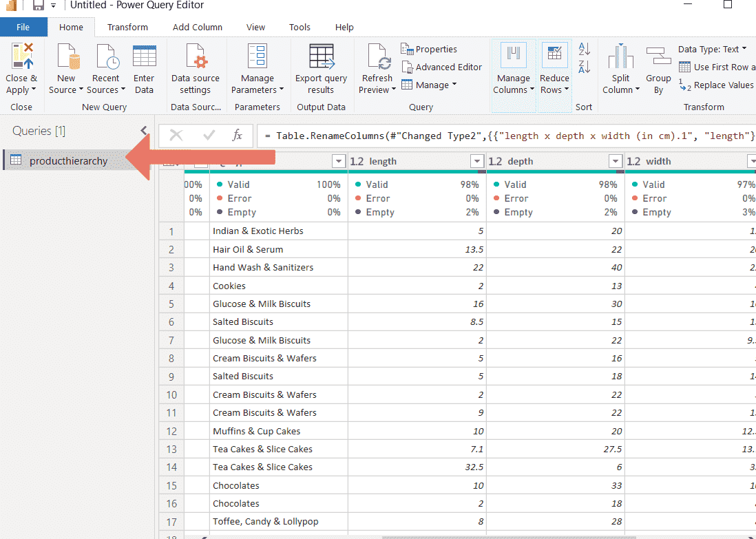
Task: Click Use First Row as Headers
Action: [x=717, y=67]
